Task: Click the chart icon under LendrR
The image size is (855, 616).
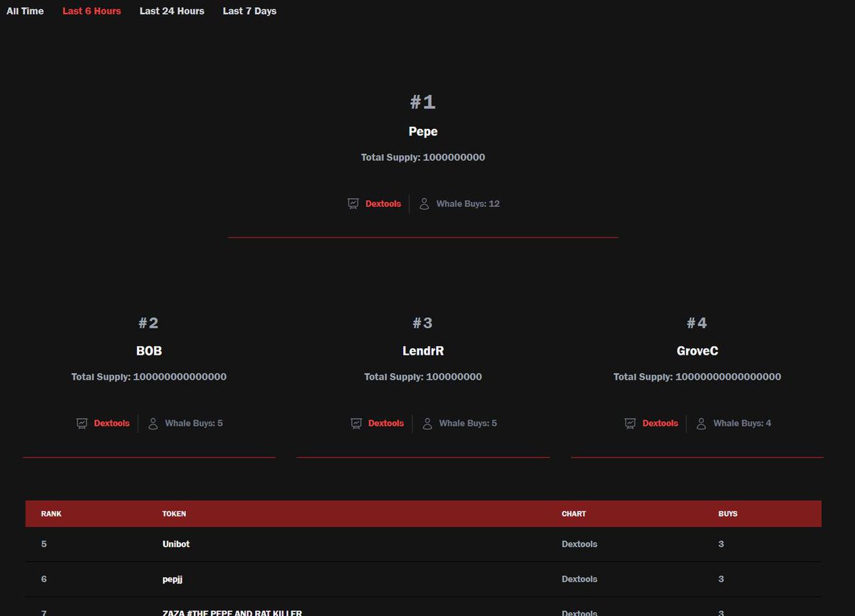Action: pyautogui.click(x=356, y=423)
